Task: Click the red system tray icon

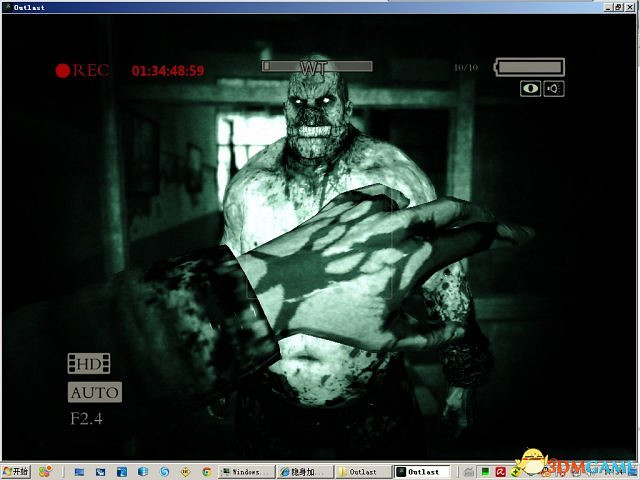Action: [500, 472]
